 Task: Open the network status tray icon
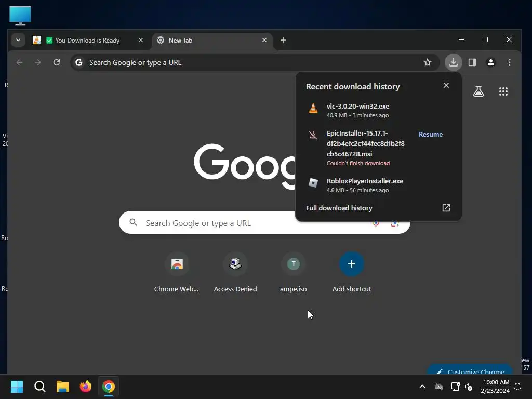[x=455, y=387]
